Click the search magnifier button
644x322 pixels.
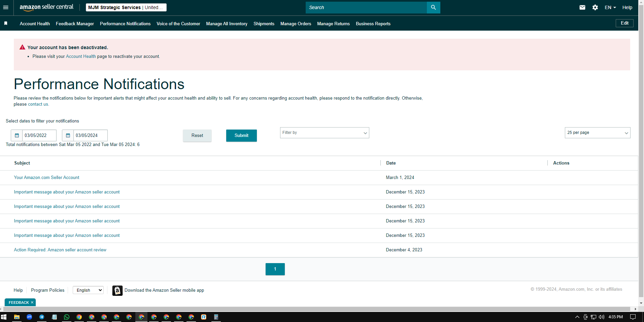pos(433,7)
